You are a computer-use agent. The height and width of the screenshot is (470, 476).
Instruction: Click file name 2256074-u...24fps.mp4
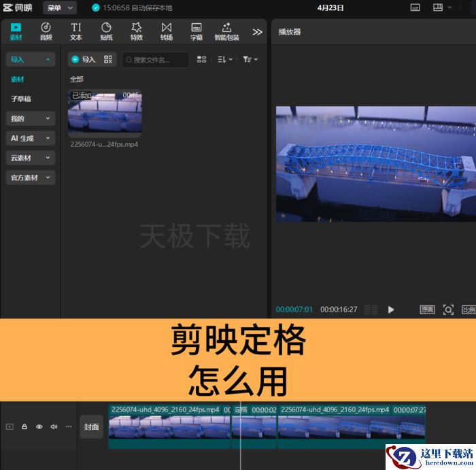tap(104, 144)
